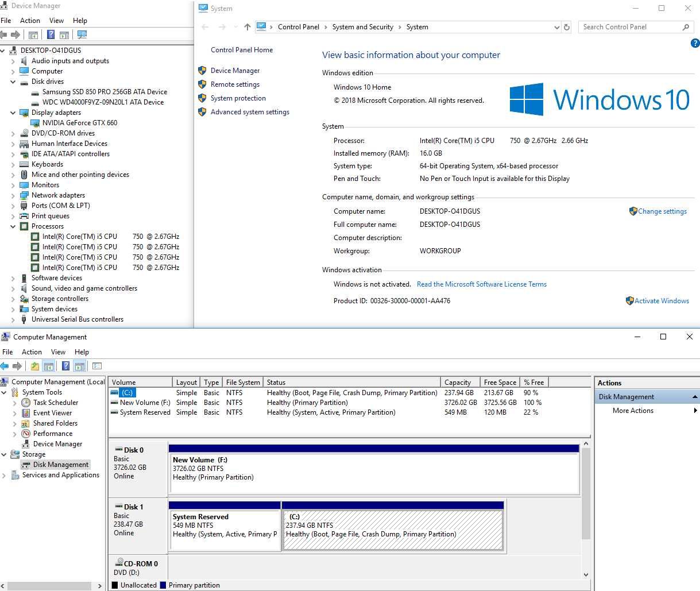This screenshot has width=700, height=591.
Task: Click the Performance icon in Computer Management
Action: click(26, 434)
